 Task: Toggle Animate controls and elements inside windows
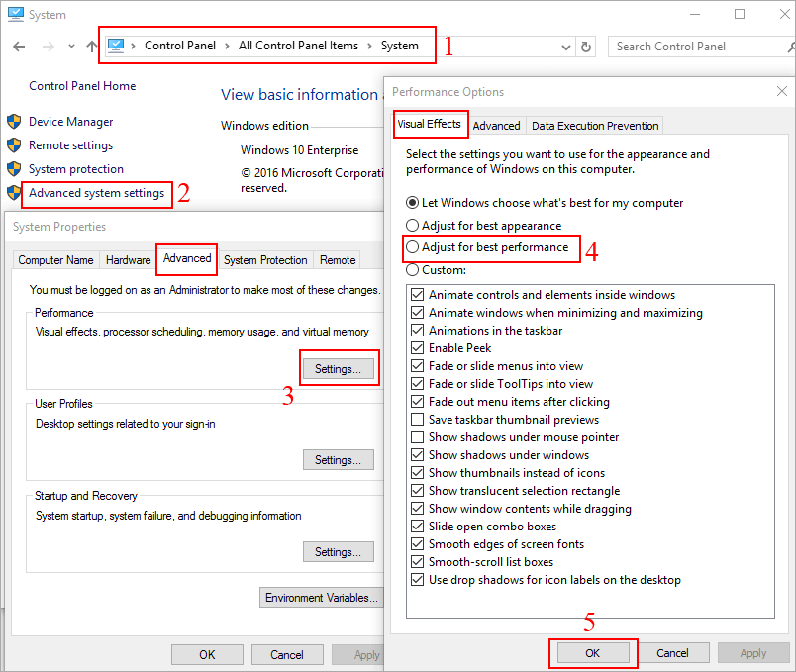(544, 295)
